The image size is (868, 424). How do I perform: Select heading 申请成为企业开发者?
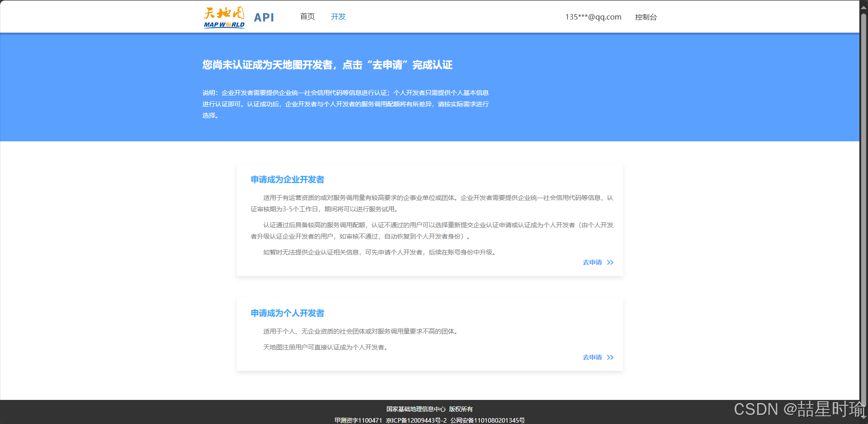(287, 180)
